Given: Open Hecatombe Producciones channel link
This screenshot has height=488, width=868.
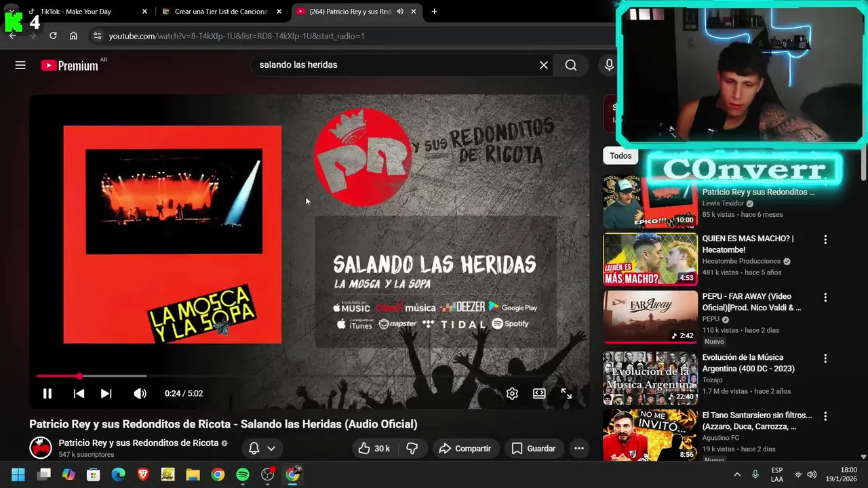Looking at the screenshot, I should (741, 261).
